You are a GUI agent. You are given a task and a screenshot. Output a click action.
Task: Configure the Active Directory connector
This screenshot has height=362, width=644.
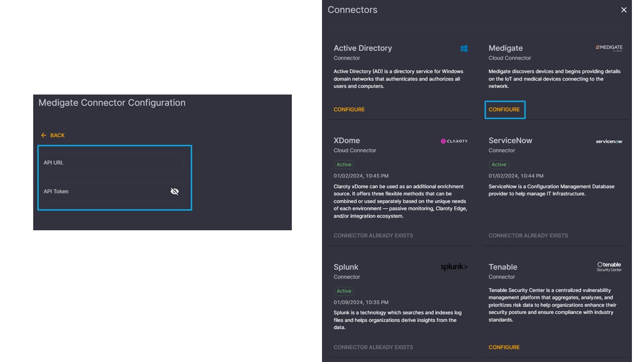pos(349,110)
